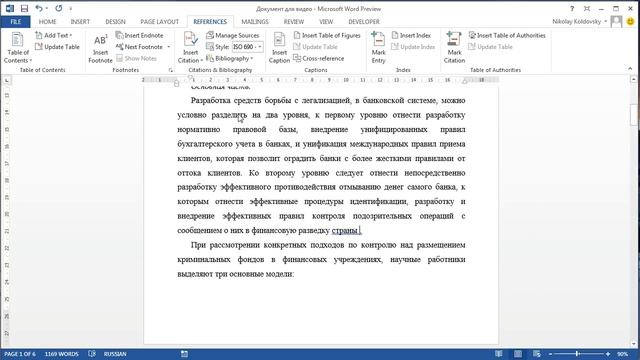This screenshot has width=640, height=360.
Task: Expand the Bibliography dropdown
Action: point(229,58)
